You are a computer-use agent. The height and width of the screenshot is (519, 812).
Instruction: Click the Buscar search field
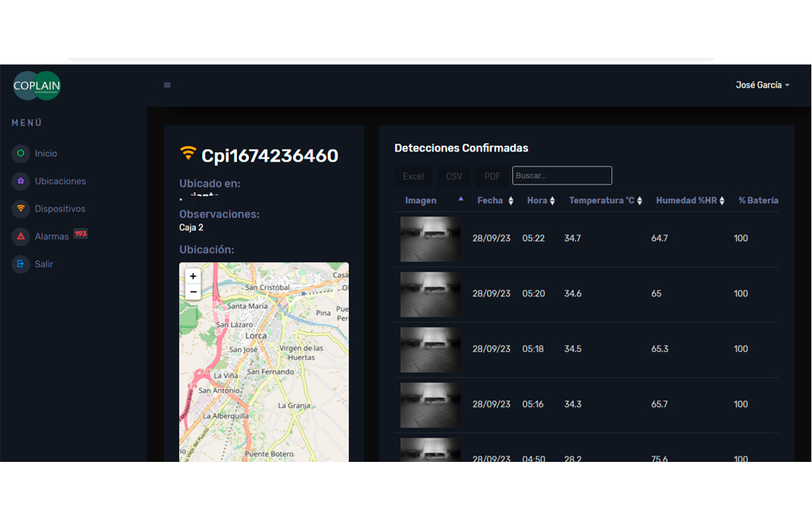click(x=562, y=175)
